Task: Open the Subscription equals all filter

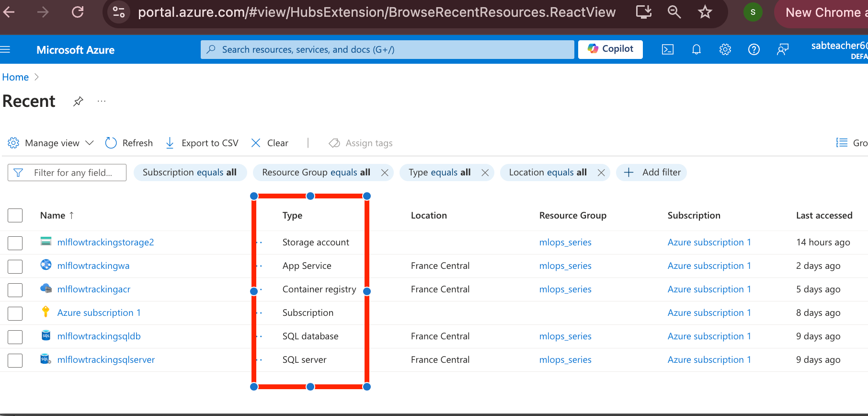Action: click(190, 173)
